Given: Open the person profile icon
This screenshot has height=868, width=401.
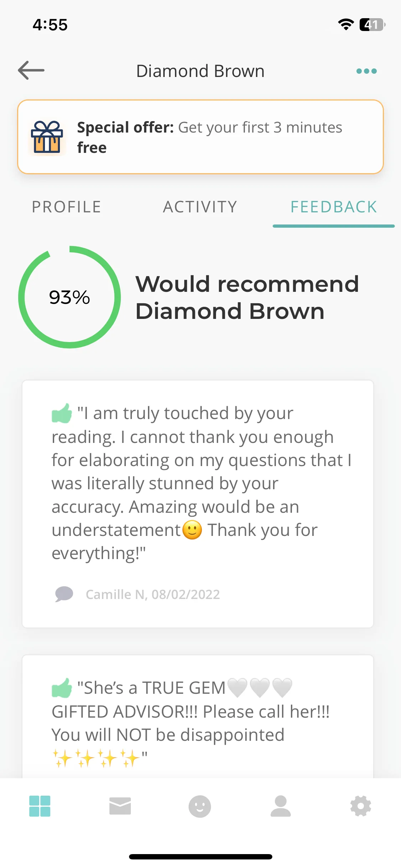Looking at the screenshot, I should coord(281,806).
